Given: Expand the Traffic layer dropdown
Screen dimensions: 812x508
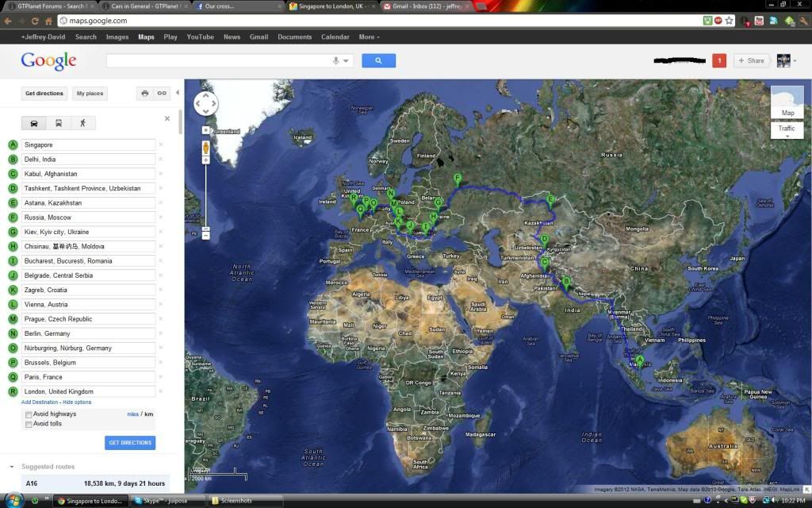Looking at the screenshot, I should coord(787,130).
